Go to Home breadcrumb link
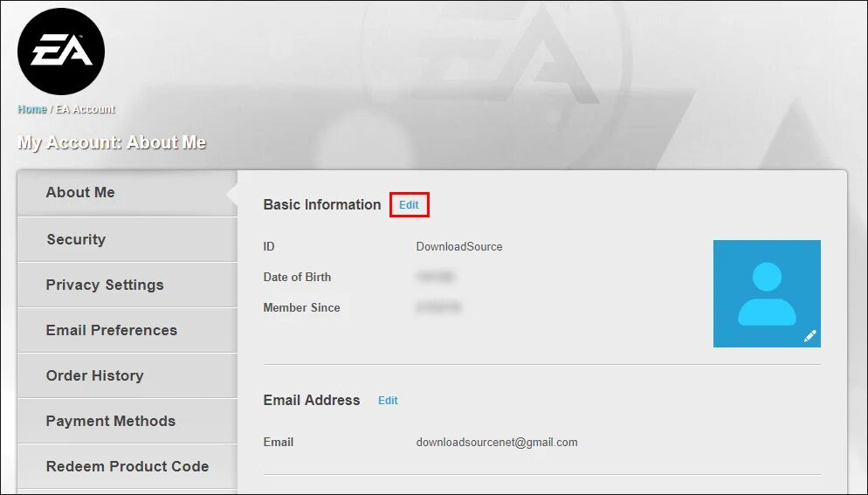The width and height of the screenshot is (868, 495). (x=31, y=109)
